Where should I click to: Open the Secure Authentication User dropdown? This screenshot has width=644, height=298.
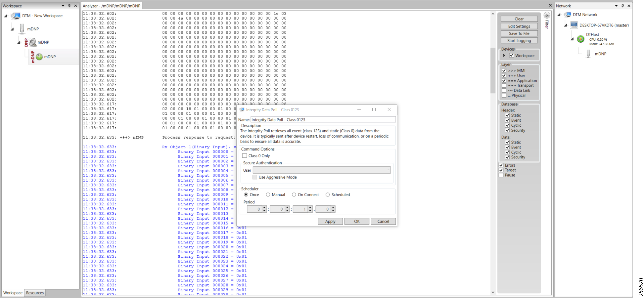(322, 170)
